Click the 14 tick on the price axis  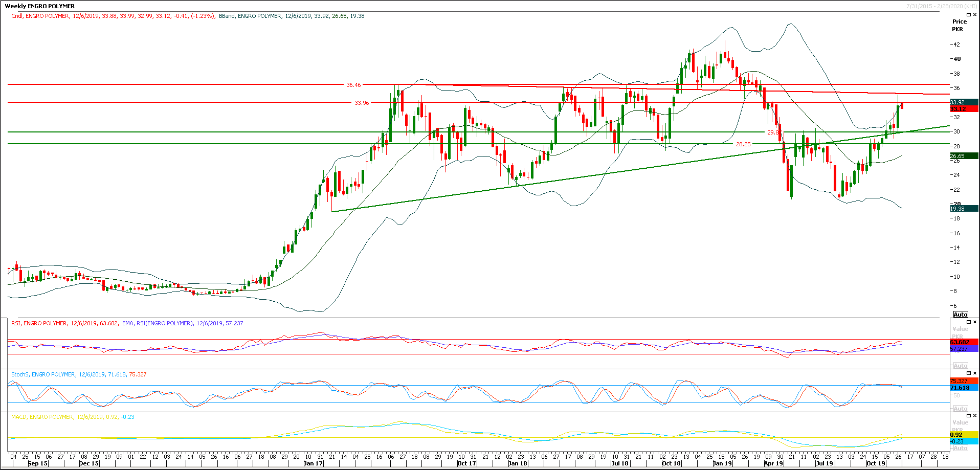[x=956, y=248]
